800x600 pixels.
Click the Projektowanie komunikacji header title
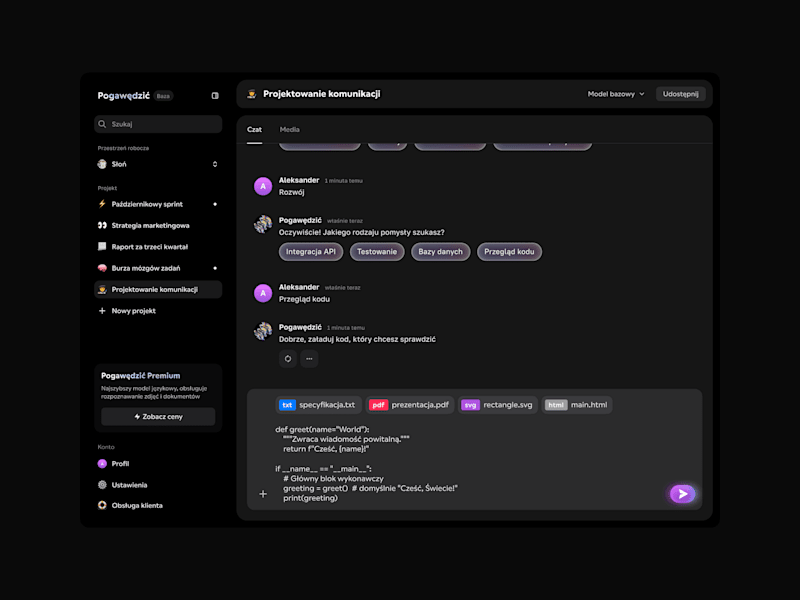[321, 94]
